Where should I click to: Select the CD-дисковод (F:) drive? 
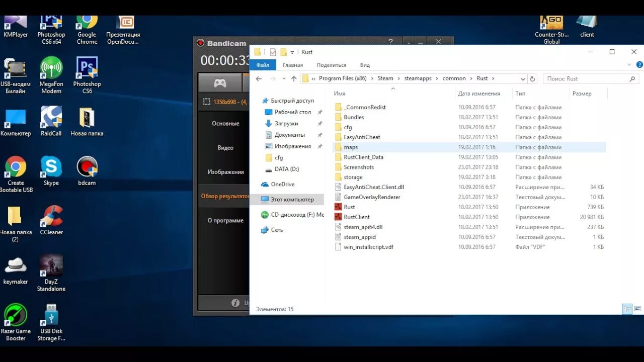(x=293, y=215)
